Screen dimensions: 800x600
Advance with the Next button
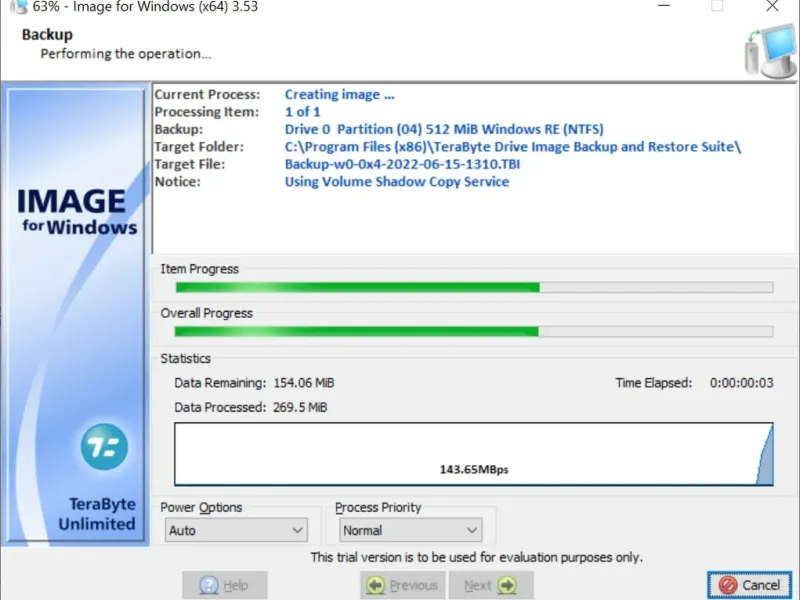491,585
